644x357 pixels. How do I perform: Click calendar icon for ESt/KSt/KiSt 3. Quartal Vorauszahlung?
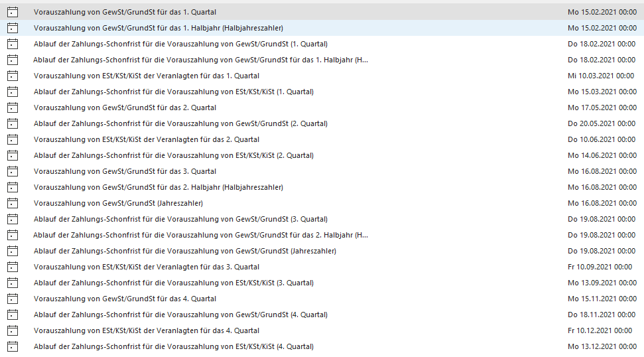click(12, 267)
